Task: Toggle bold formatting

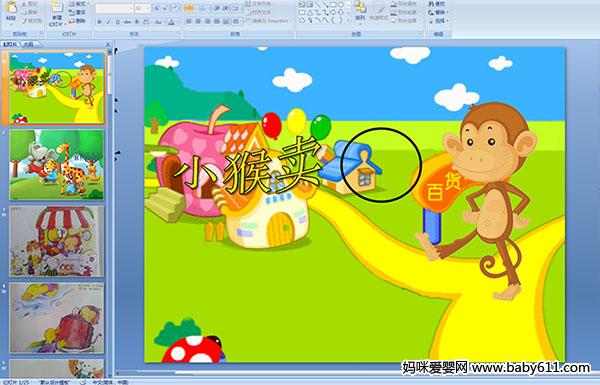Action: (99, 22)
